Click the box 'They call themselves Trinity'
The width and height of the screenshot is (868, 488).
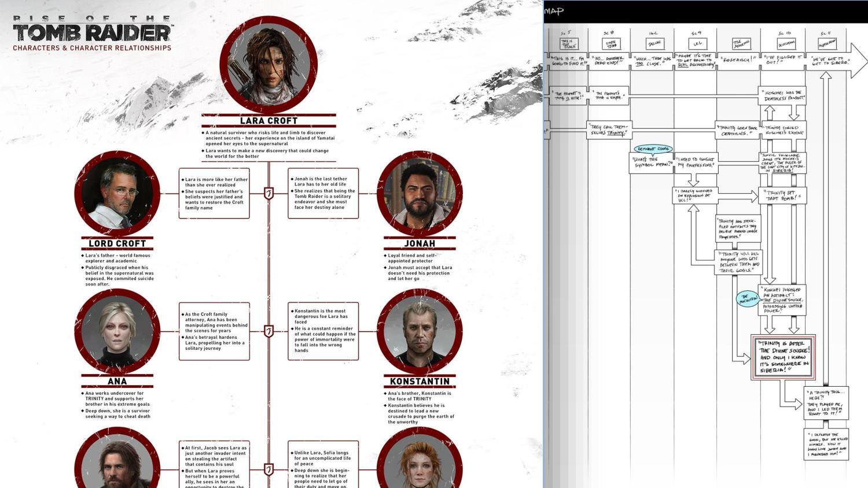pyautogui.click(x=609, y=130)
